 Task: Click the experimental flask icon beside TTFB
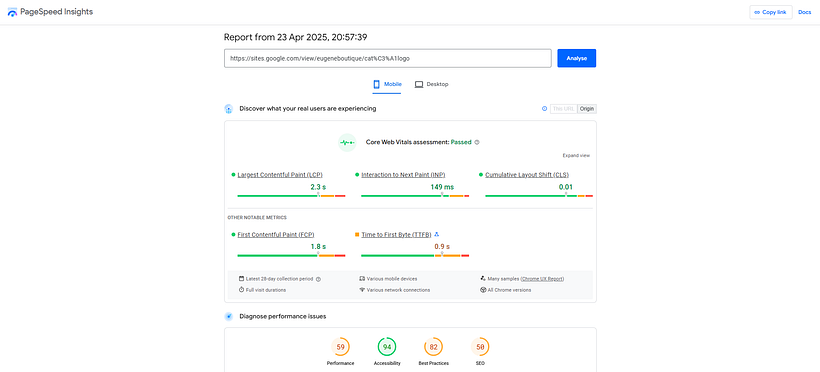coord(437,234)
